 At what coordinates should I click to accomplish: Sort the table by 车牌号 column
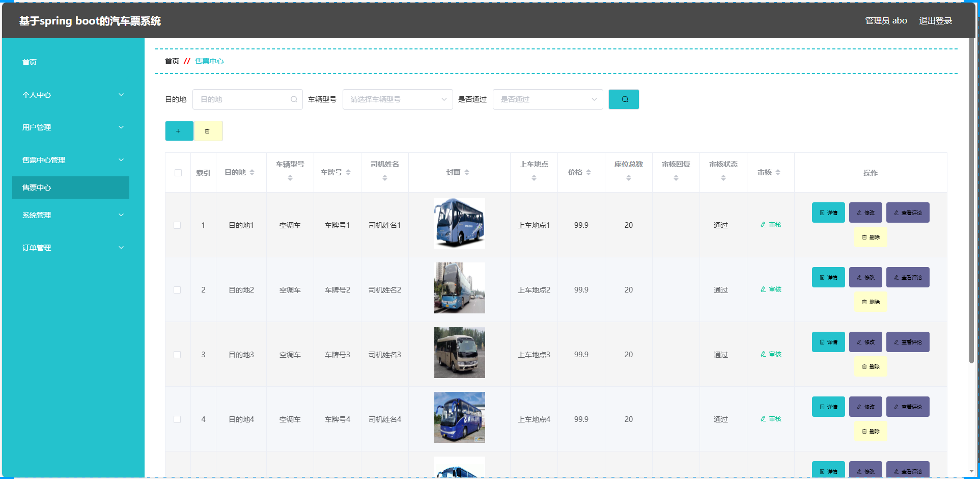click(348, 172)
